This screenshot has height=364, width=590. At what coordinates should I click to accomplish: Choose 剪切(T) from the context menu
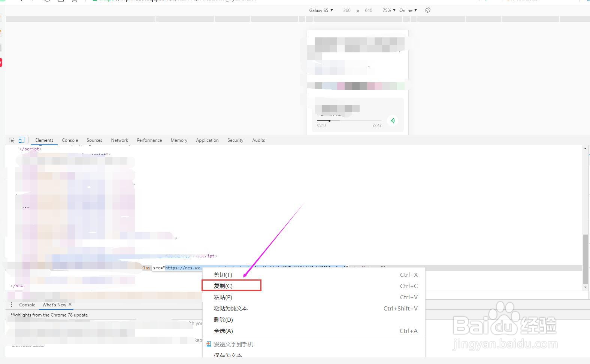[314, 275]
